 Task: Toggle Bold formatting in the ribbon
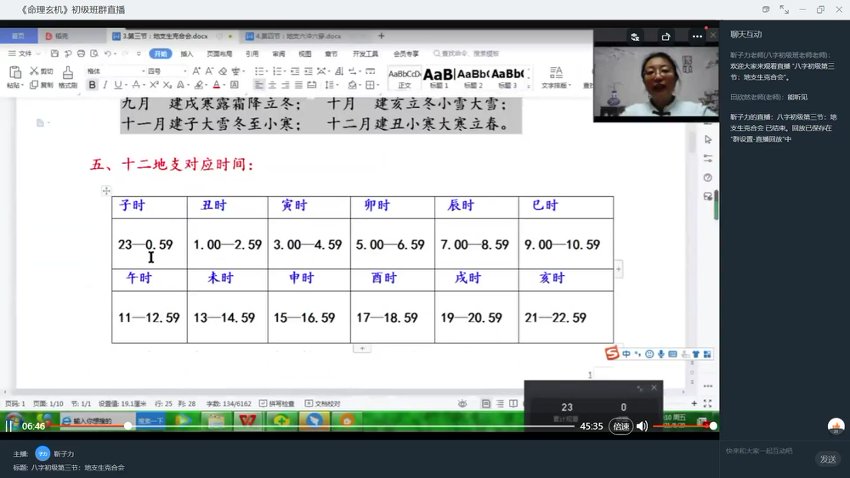(92, 85)
